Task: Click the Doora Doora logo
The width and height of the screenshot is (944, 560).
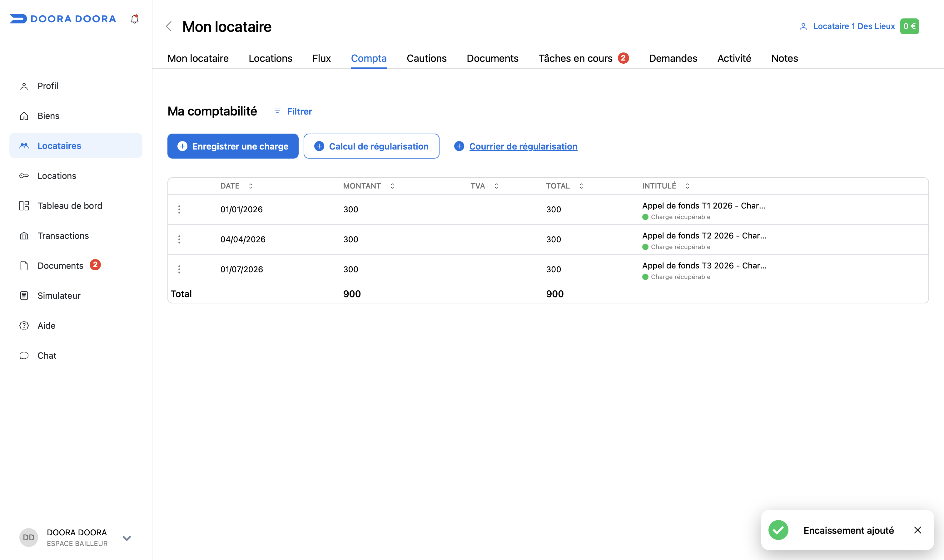Action: click(x=63, y=19)
